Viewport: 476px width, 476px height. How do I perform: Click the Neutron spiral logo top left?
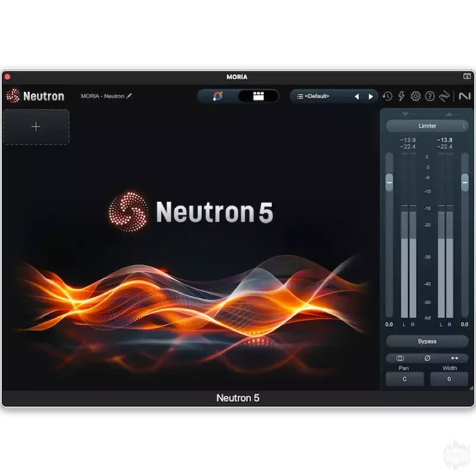[x=12, y=96]
